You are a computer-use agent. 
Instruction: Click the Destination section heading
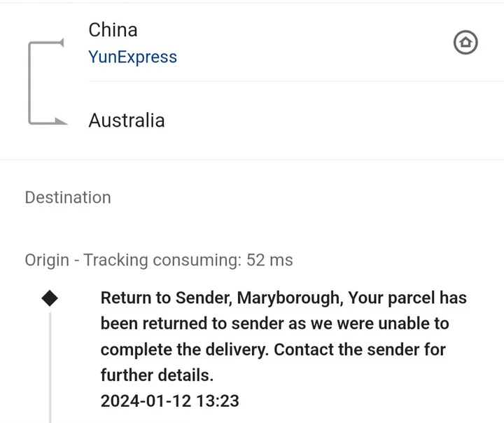tap(68, 197)
